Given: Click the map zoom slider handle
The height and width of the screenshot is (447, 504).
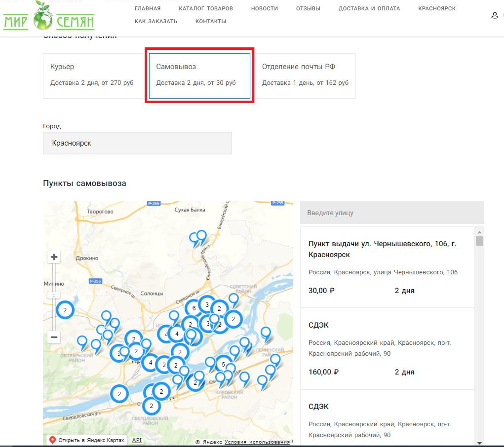Looking at the screenshot, I should 54,296.
